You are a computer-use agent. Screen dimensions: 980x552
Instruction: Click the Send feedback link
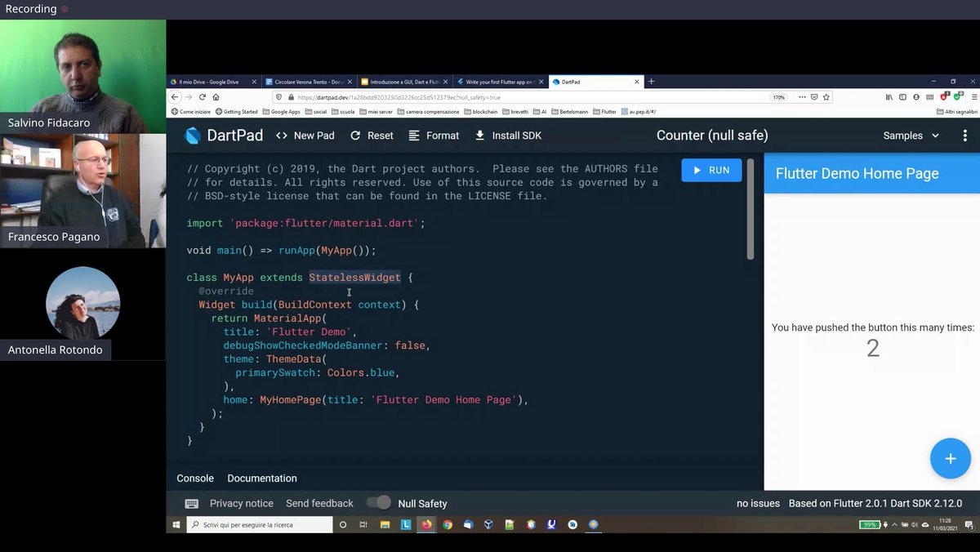click(x=319, y=503)
